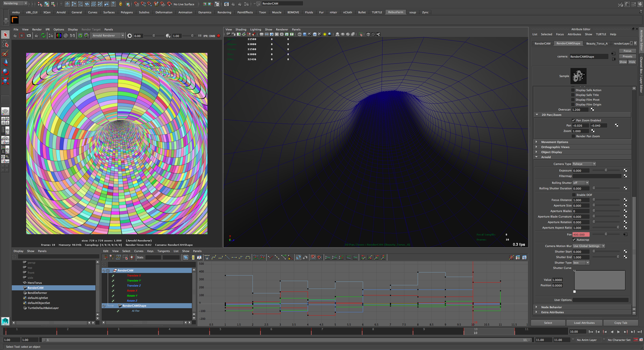Image resolution: width=644 pixels, height=350 pixels.
Task: Select the Paint Selection tool in toolbox
Action: coord(5,53)
